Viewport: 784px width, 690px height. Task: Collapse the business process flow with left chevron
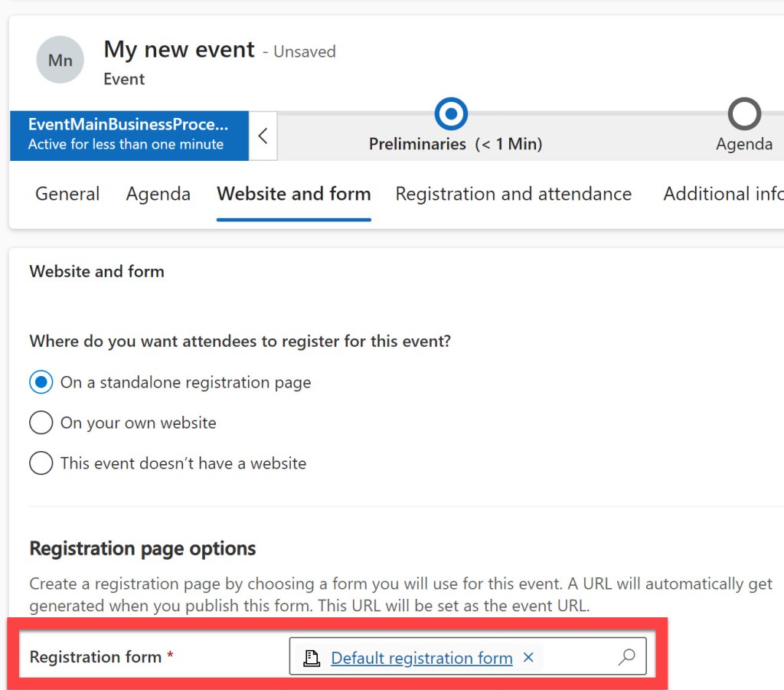point(263,136)
